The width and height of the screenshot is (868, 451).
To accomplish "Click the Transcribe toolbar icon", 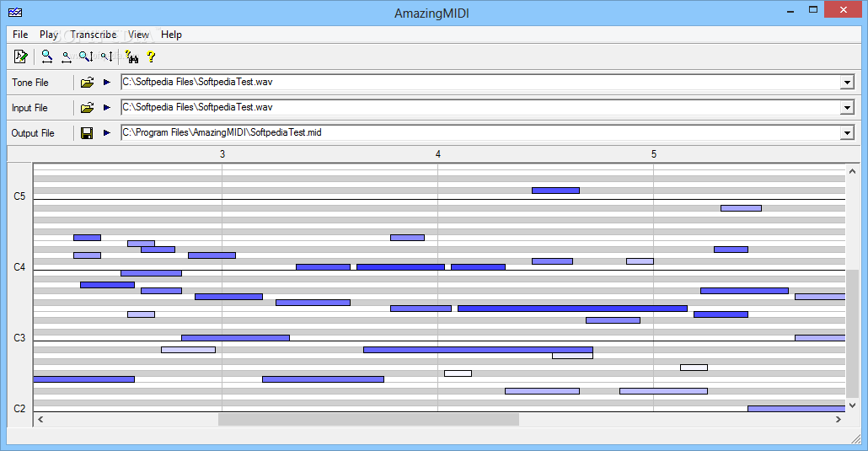I will [x=20, y=56].
